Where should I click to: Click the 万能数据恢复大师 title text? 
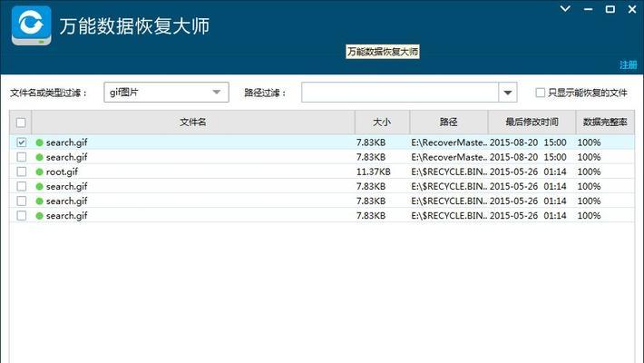(x=135, y=26)
